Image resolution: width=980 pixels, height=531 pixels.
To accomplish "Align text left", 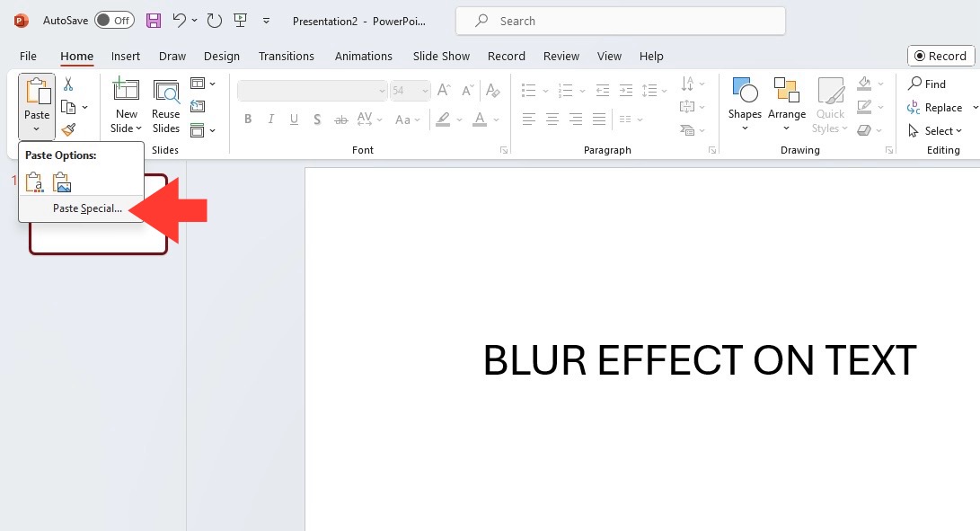I will pyautogui.click(x=529, y=119).
